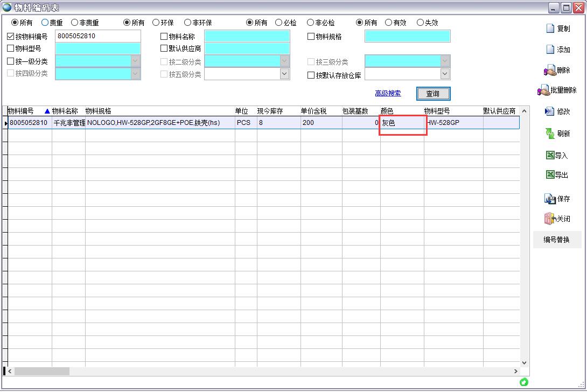
Task: Click the 添加 (Add) icon button
Action: pos(551,50)
